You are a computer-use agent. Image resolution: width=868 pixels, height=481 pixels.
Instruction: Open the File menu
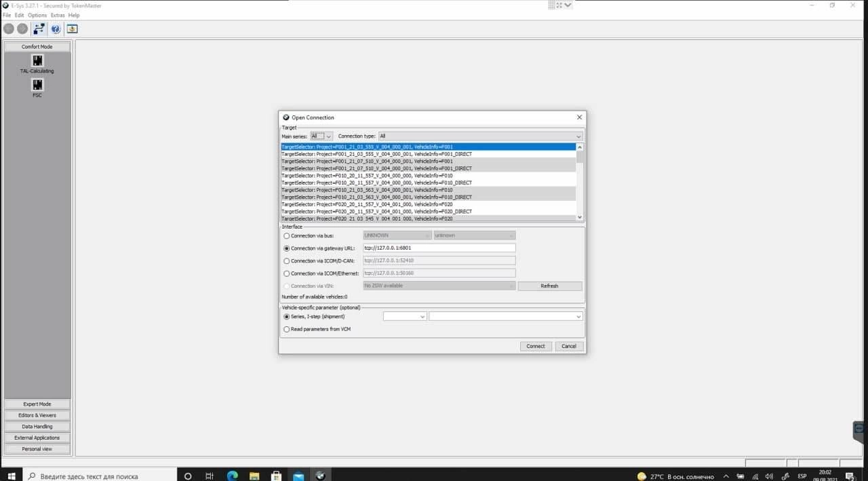click(7, 15)
